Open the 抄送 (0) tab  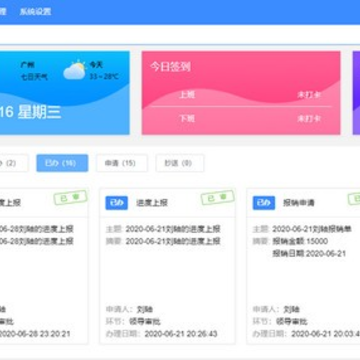[x=180, y=163]
